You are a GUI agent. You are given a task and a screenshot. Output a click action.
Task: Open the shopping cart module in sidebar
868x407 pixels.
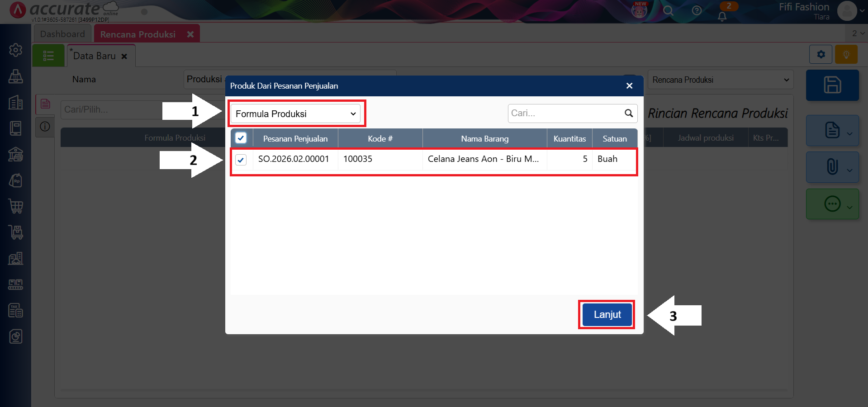pyautogui.click(x=16, y=206)
